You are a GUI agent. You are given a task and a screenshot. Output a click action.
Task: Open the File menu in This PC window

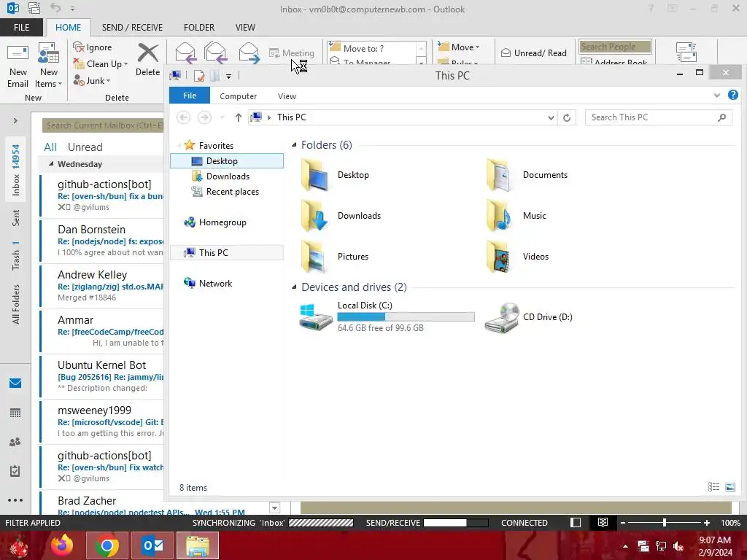pos(190,96)
